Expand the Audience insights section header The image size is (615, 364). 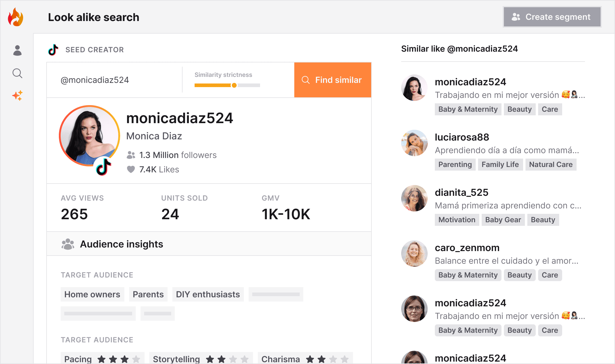click(122, 244)
